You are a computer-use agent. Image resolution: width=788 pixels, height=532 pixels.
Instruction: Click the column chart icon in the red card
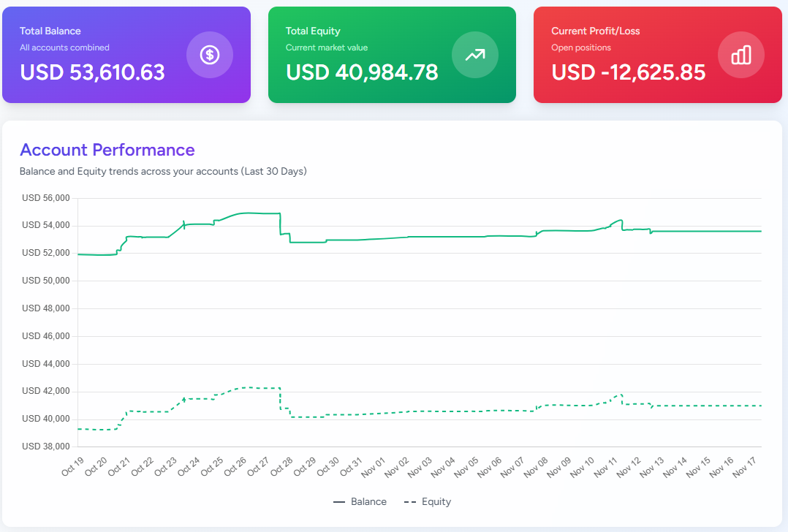pyautogui.click(x=740, y=55)
